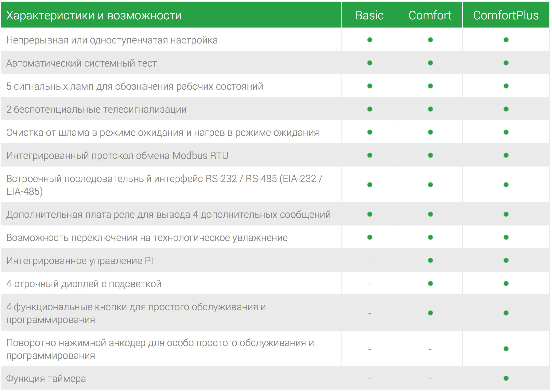This screenshot has height=392, width=552.
Task: Click ComfortPlus dot for 'Дополнительная плата реле'
Action: 506,214
